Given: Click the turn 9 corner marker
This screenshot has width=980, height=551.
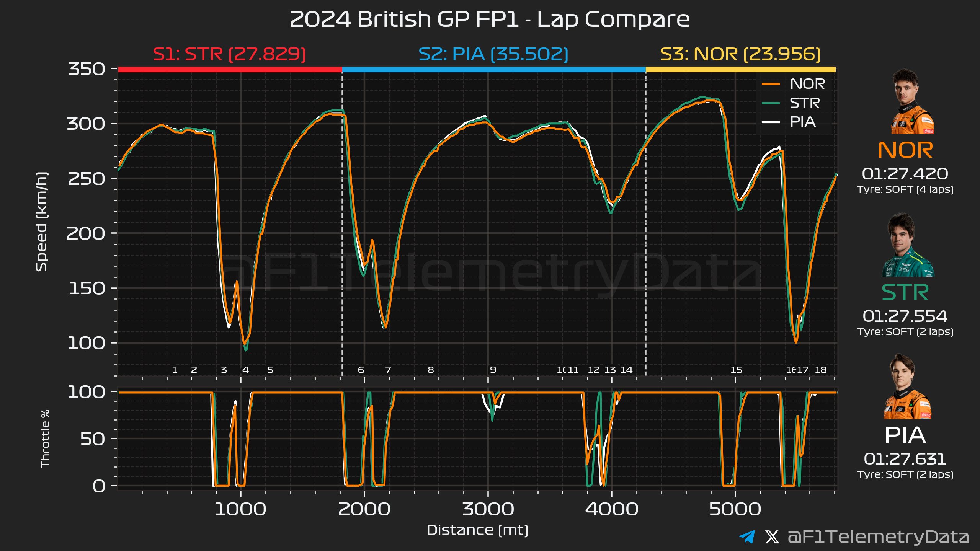Looking at the screenshot, I should tap(493, 370).
